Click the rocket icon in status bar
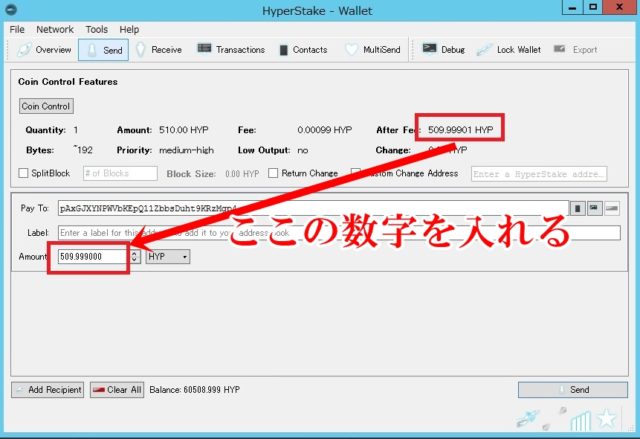Viewport: 640px width, 439px height. [527, 419]
